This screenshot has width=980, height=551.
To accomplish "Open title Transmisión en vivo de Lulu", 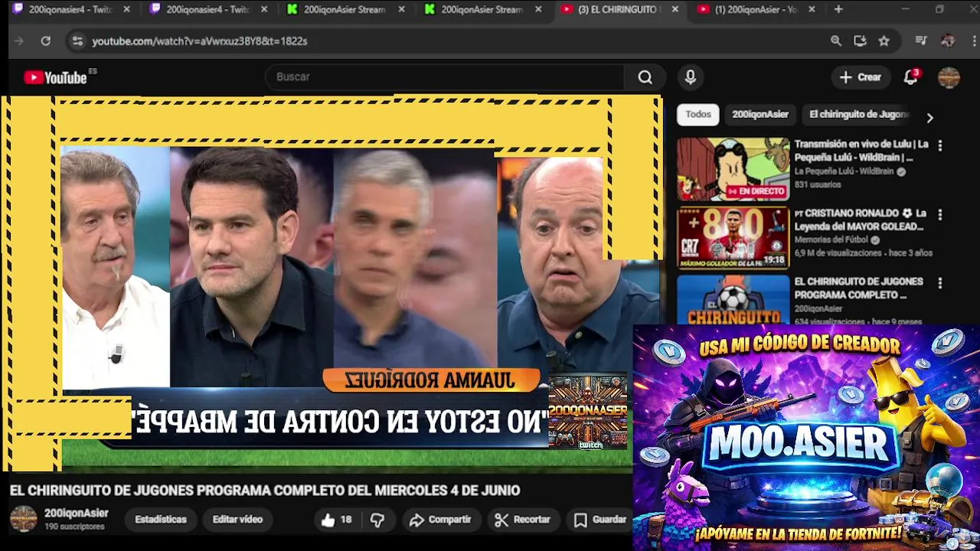I will coord(861,151).
